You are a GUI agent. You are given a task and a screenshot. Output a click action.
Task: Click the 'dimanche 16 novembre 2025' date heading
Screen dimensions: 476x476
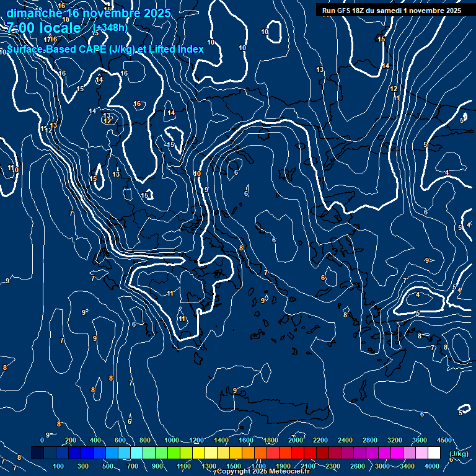tap(89, 14)
